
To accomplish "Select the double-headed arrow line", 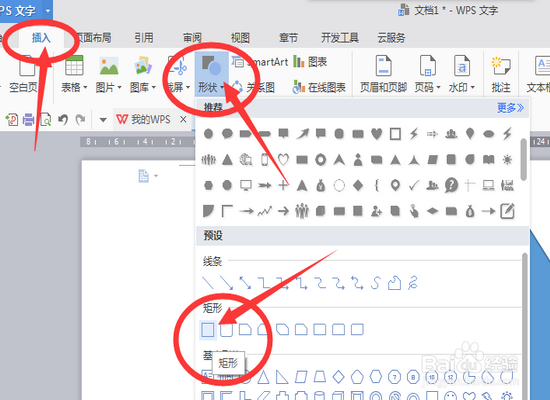I will click(x=245, y=282).
